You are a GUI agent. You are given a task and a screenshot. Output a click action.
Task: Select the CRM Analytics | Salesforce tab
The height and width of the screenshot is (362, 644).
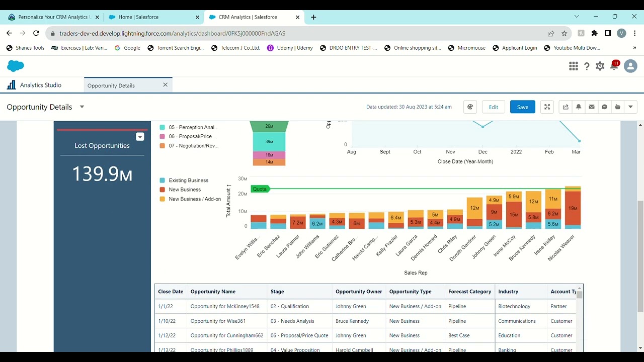click(x=254, y=17)
